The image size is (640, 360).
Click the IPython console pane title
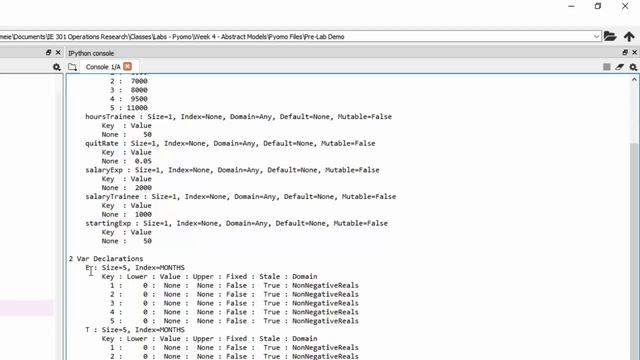[91, 53]
